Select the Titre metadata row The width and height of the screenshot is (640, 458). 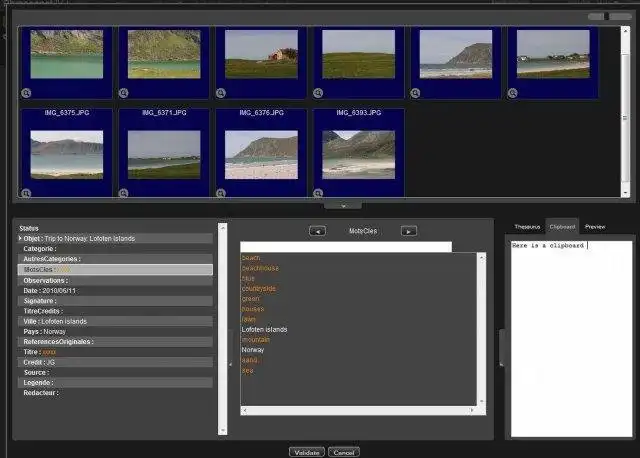click(x=115, y=352)
